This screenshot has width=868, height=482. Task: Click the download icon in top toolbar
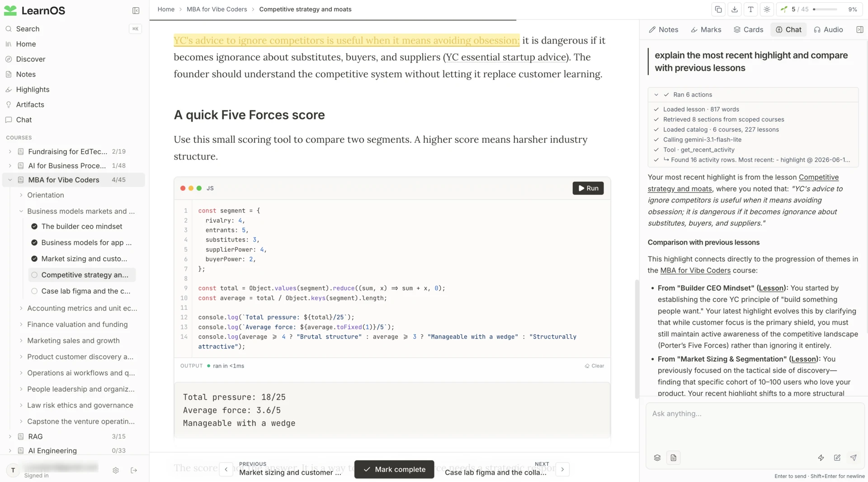click(x=735, y=9)
